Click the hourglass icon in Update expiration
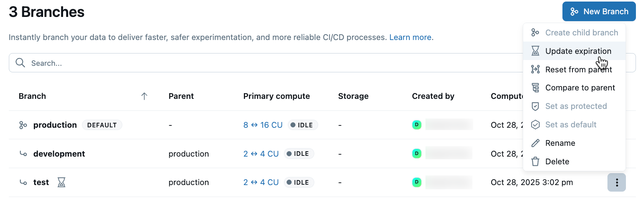Image resolution: width=644 pixels, height=207 pixels. 535,51
